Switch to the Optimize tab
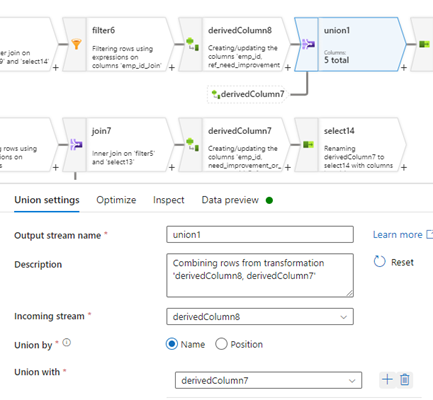This screenshot has width=433, height=400. (x=116, y=200)
